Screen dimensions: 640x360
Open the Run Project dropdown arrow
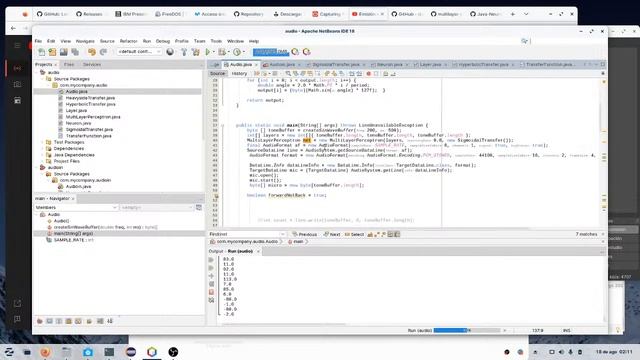click(x=214, y=52)
